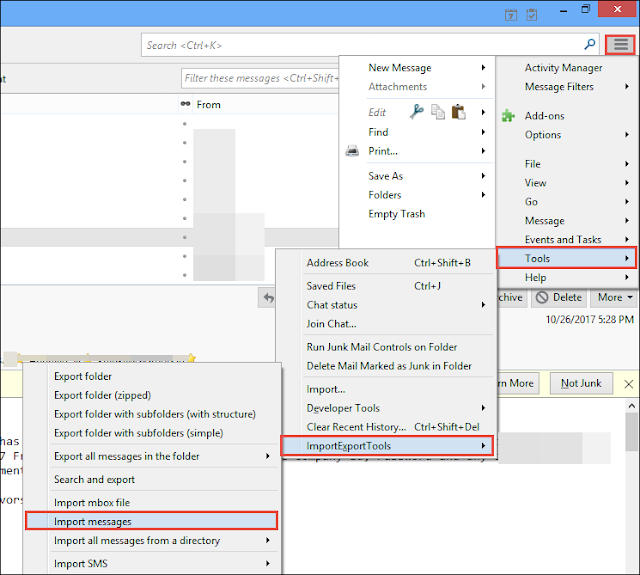The image size is (640, 575).
Task: Click the Search Ctrl+K input field
Action: [x=363, y=45]
